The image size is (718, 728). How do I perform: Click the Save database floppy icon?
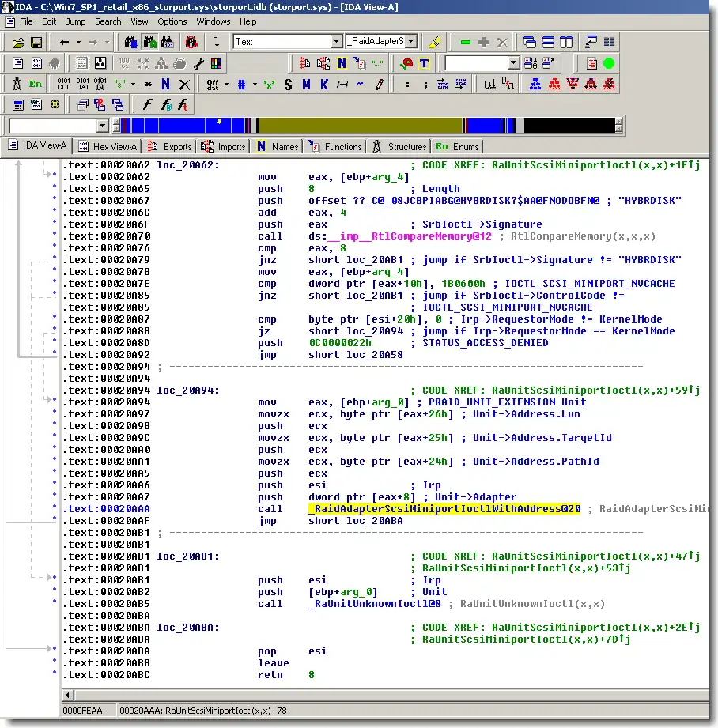36,43
